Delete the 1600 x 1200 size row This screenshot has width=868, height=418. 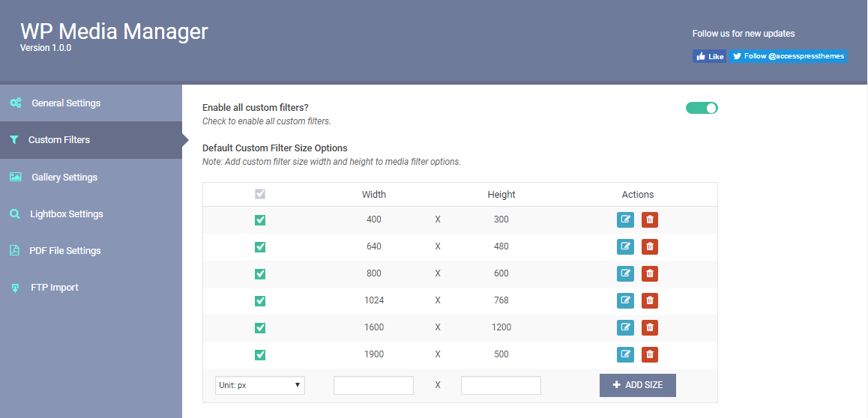coord(650,327)
